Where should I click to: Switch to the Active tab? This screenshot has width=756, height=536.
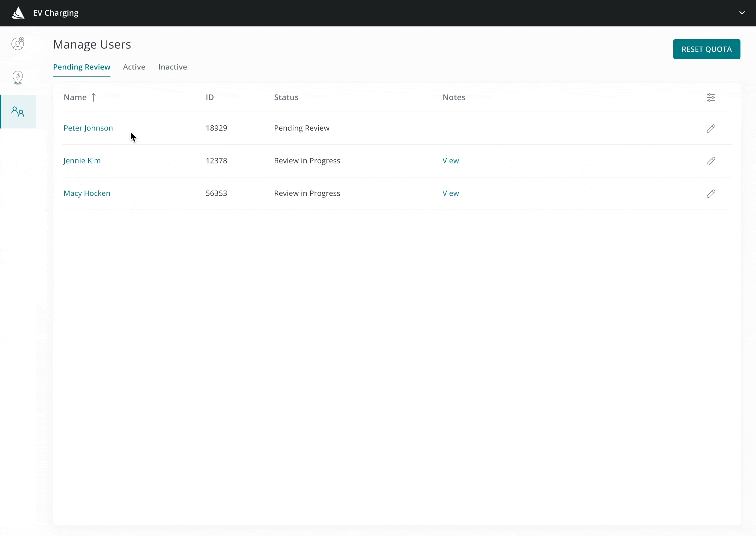pos(134,67)
